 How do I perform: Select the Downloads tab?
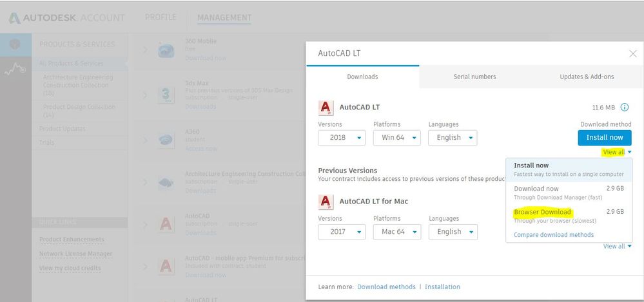tap(363, 77)
